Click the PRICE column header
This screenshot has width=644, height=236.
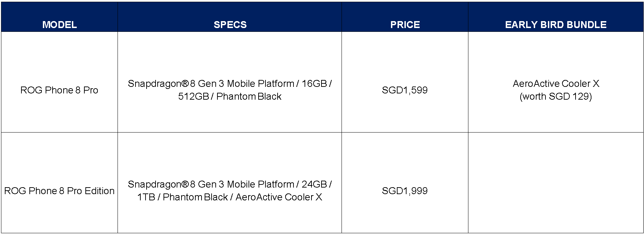(405, 25)
